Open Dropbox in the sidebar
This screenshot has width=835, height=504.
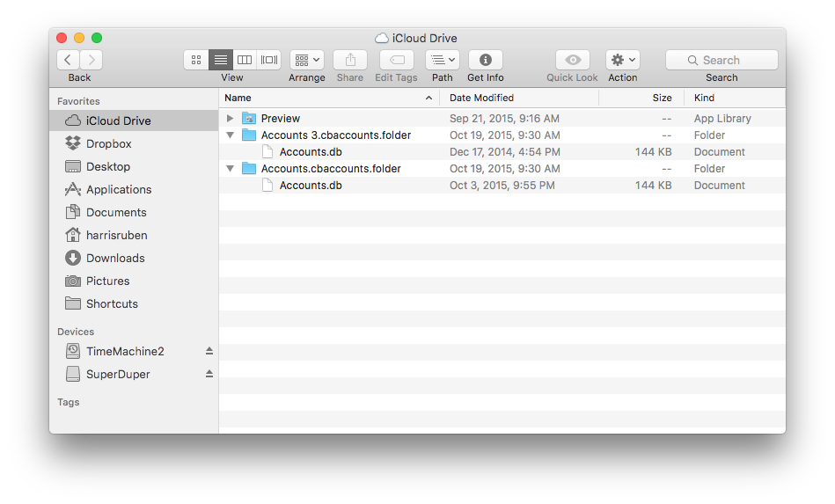(134, 143)
